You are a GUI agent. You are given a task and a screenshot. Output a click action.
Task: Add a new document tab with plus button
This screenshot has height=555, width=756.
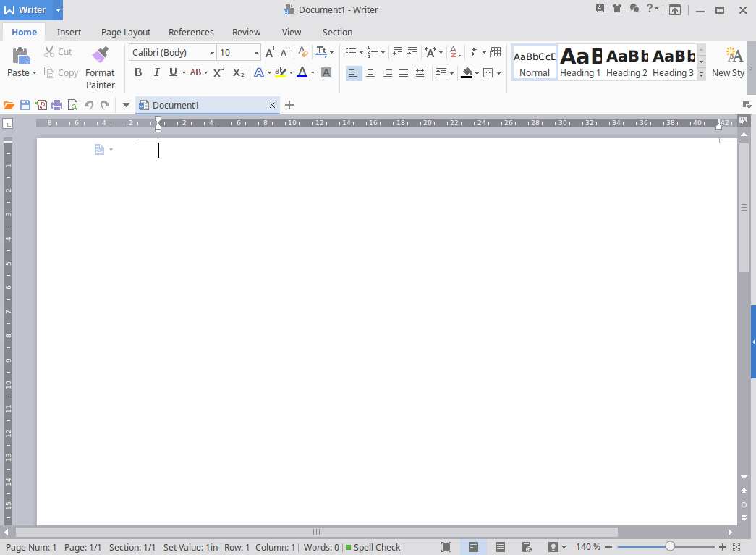[x=289, y=105]
